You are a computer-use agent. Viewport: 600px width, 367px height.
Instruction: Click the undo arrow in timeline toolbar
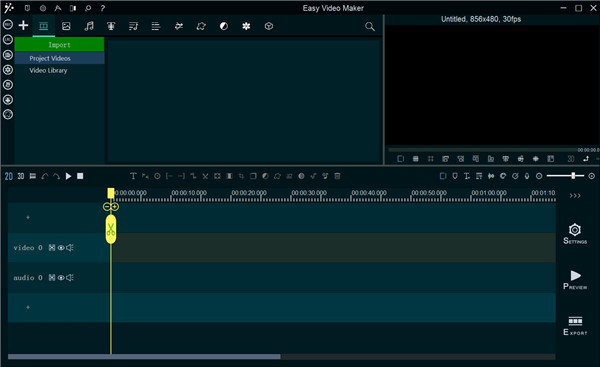(45, 176)
